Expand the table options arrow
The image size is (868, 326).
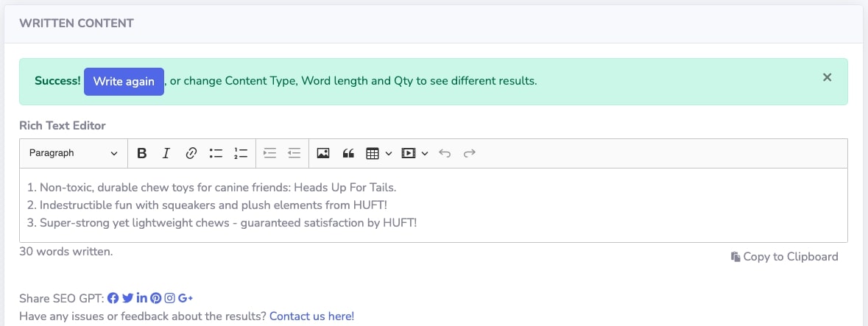[x=389, y=153]
